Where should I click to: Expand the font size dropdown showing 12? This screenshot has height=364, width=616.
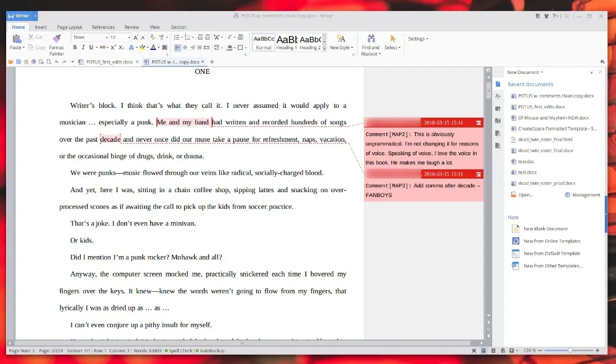point(128,38)
